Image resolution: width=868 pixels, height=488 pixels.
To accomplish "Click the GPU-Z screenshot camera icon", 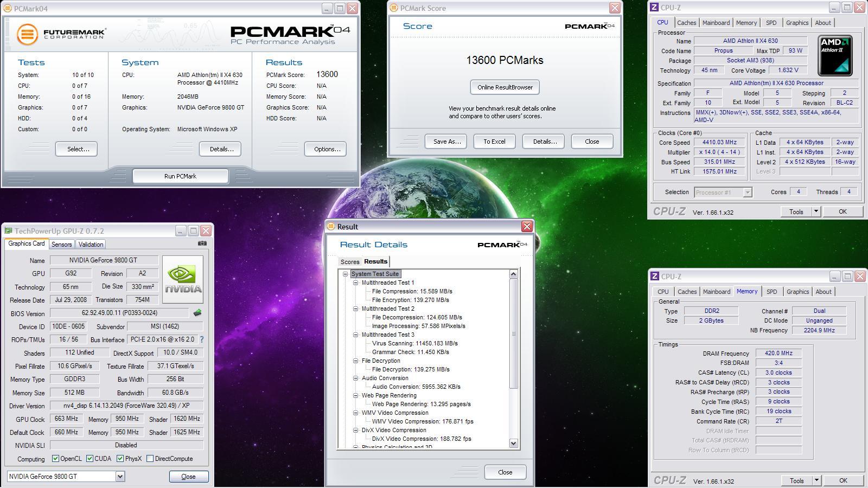I will tap(202, 243).
